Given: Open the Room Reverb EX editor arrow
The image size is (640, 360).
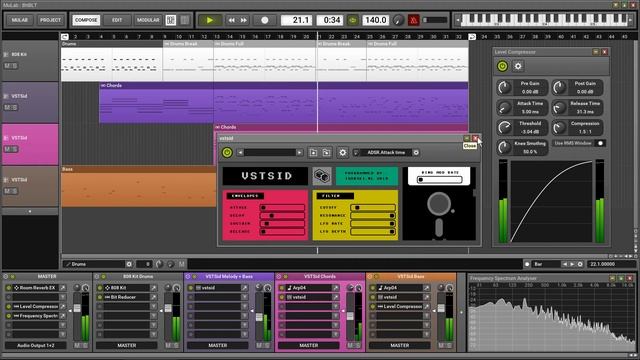Looking at the screenshot, I should tap(63, 288).
